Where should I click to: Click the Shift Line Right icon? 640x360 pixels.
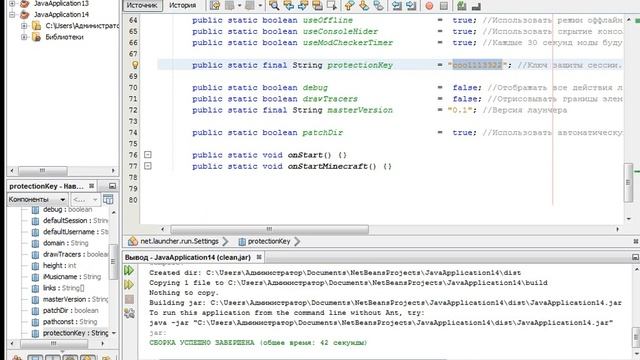[411, 5]
